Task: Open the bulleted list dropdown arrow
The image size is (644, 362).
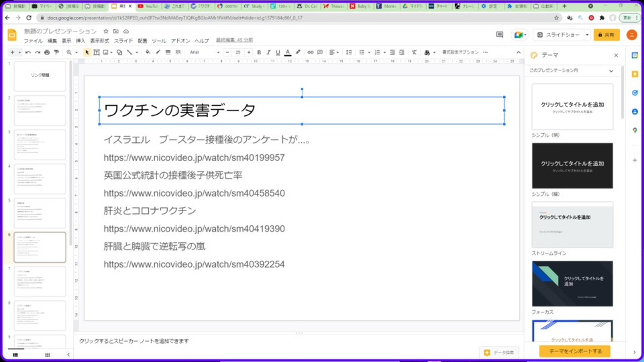Action: [369, 52]
